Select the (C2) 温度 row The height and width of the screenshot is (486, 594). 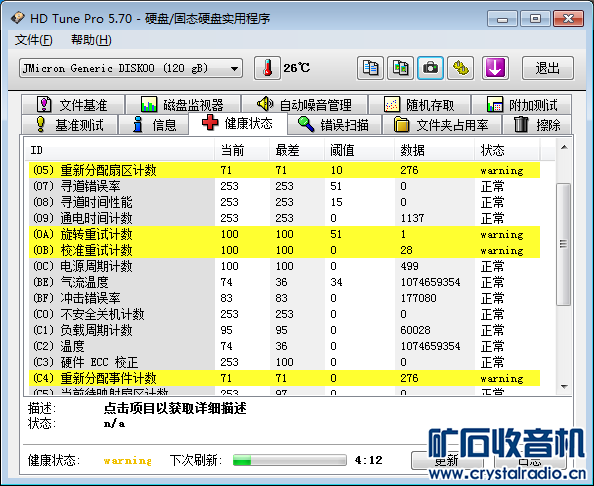(284, 346)
